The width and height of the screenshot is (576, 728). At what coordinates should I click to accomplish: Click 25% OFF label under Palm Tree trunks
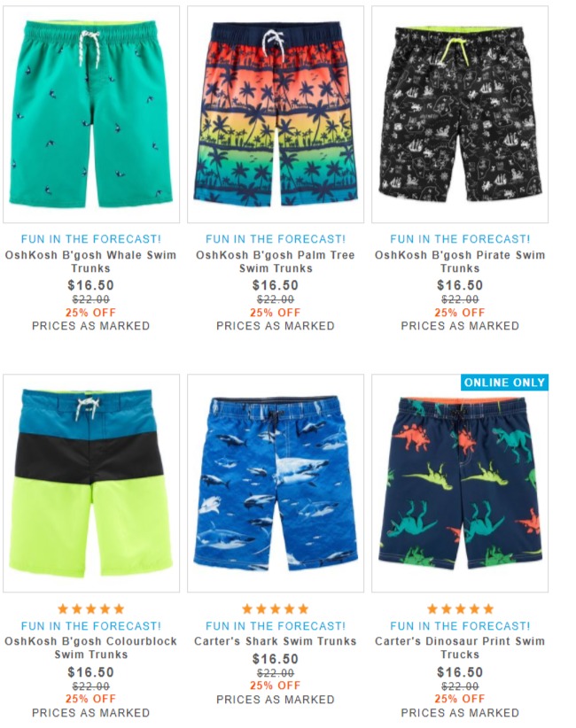point(276,313)
